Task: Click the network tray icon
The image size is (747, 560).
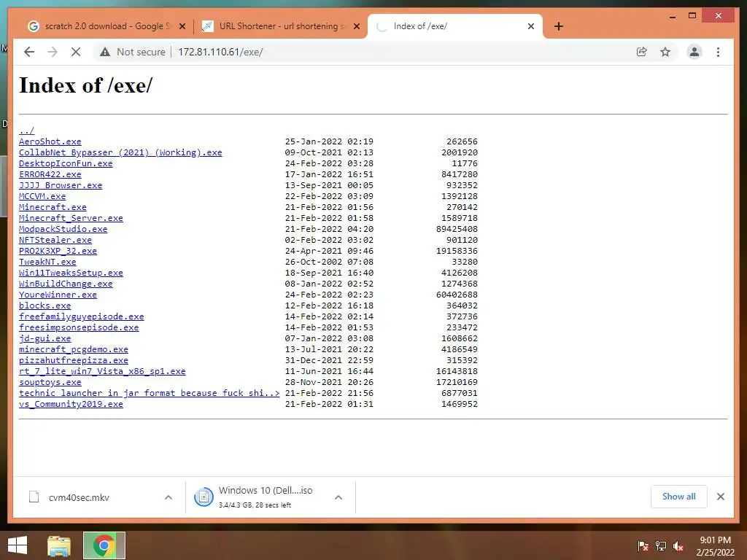Action: 661,545
